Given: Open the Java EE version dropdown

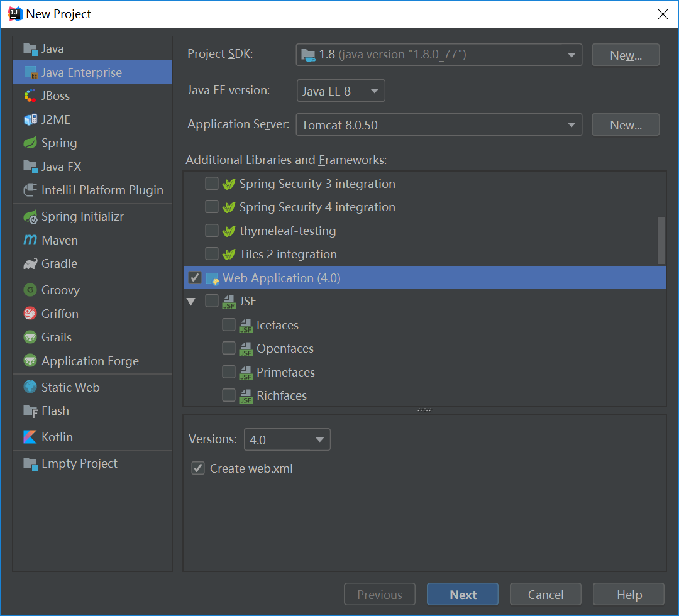Looking at the screenshot, I should (341, 91).
